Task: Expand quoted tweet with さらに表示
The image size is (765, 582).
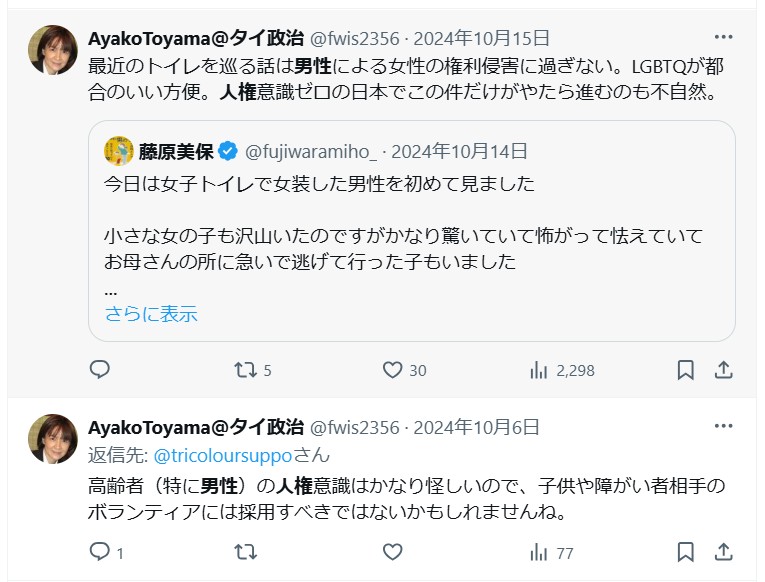Action: point(151,314)
